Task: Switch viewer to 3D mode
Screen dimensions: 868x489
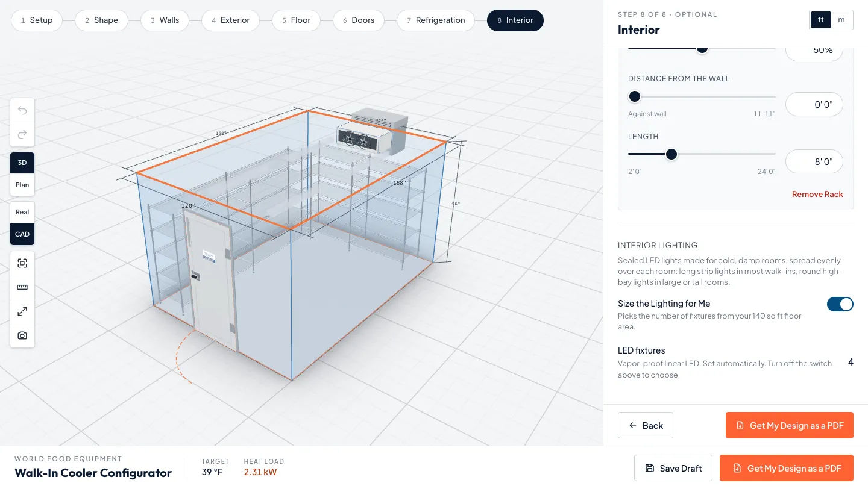Action: pyautogui.click(x=22, y=163)
